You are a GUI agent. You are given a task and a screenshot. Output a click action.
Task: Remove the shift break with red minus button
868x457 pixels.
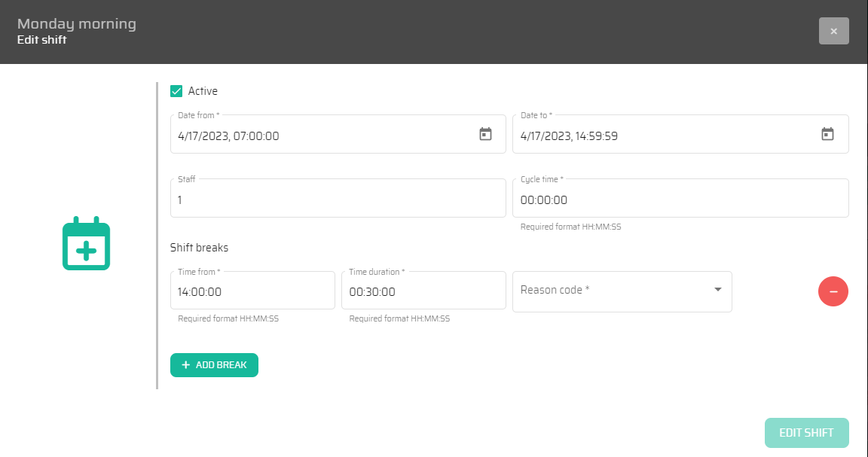click(833, 291)
